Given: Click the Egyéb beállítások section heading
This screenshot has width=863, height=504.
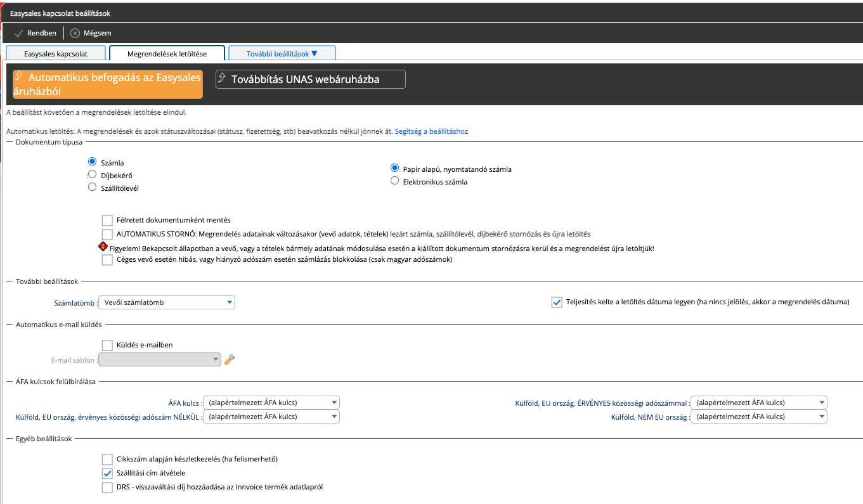Looking at the screenshot, I should point(44,439).
